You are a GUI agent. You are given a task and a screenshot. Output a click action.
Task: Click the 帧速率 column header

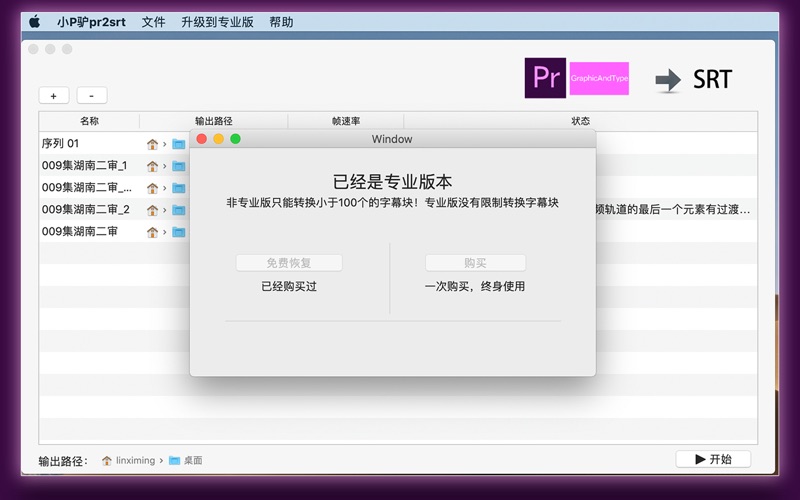[x=346, y=121]
